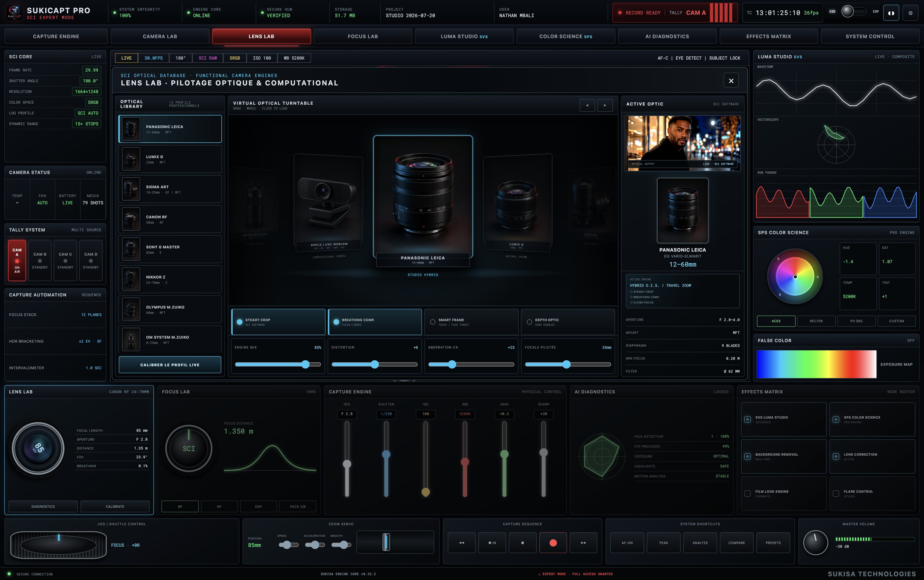
Task: Adjust the Aberration CA slider
Action: [x=471, y=364]
